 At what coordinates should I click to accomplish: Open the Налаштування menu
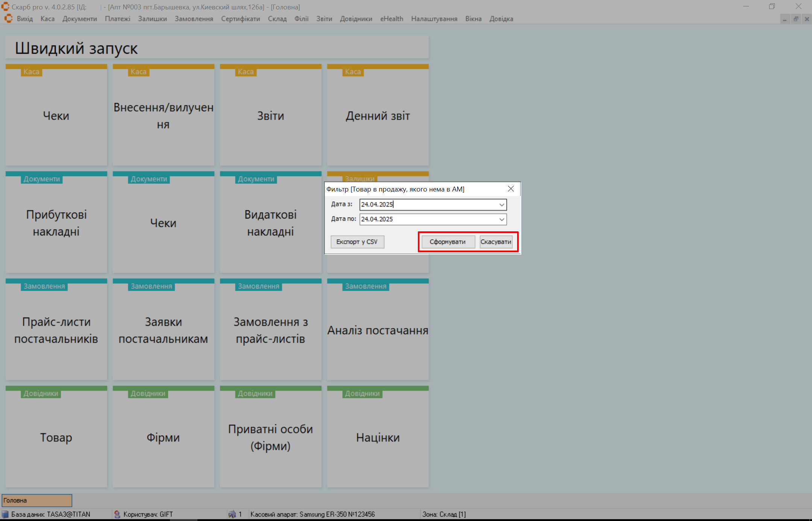tap(434, 19)
